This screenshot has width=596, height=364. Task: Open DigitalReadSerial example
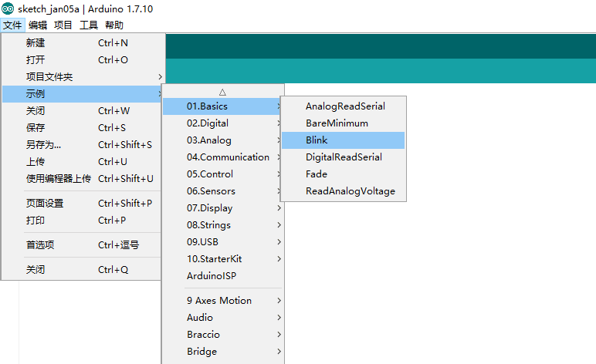click(x=344, y=157)
